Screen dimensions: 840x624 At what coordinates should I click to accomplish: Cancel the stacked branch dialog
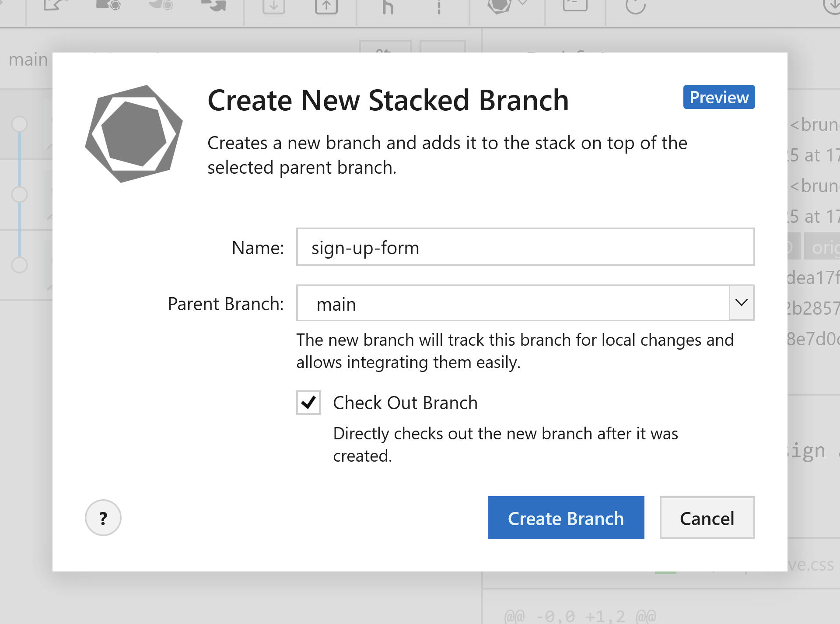pyautogui.click(x=707, y=518)
